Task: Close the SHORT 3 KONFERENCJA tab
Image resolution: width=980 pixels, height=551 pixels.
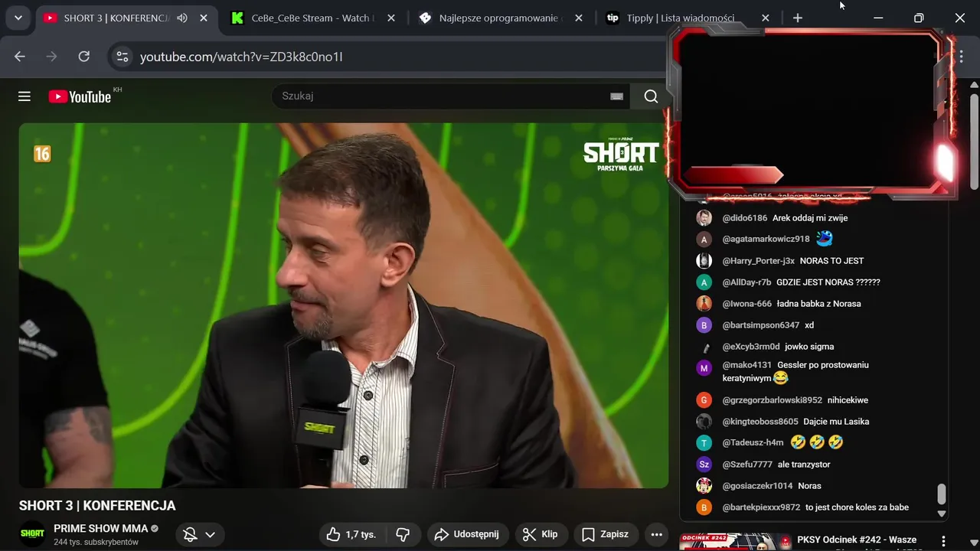Action: coord(204,18)
